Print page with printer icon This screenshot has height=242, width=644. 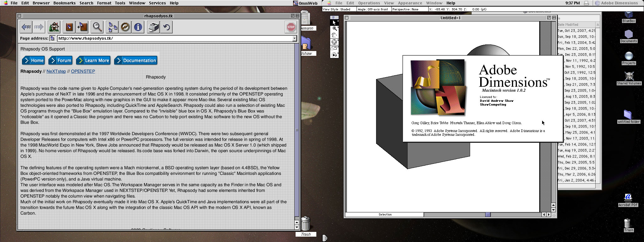tap(153, 27)
